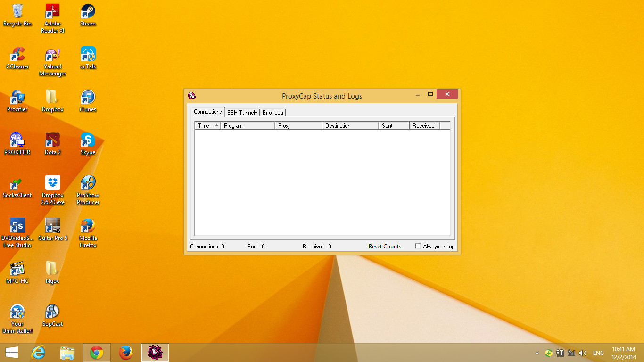The image size is (644, 362).
Task: Switch to the Error Log tab
Action: click(272, 113)
